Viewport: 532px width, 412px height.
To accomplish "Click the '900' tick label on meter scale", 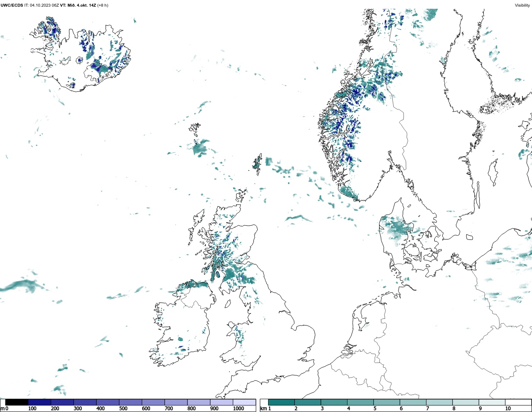I will (214, 409).
